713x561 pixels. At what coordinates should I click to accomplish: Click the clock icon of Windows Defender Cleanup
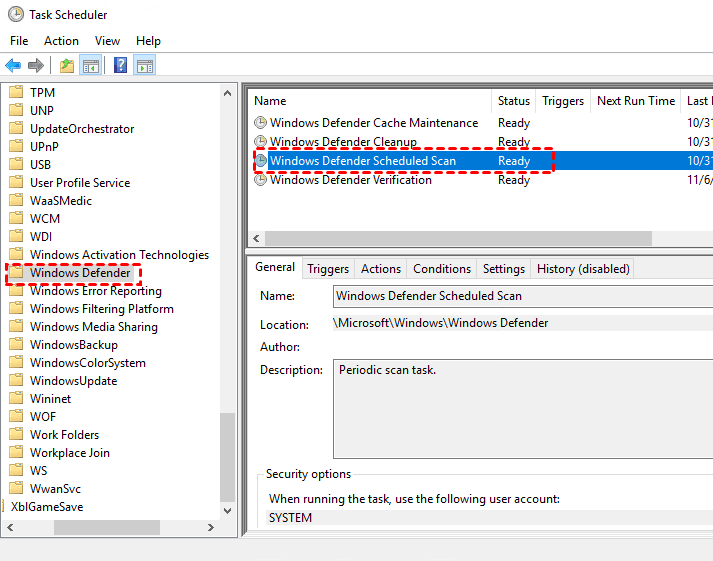(260, 141)
